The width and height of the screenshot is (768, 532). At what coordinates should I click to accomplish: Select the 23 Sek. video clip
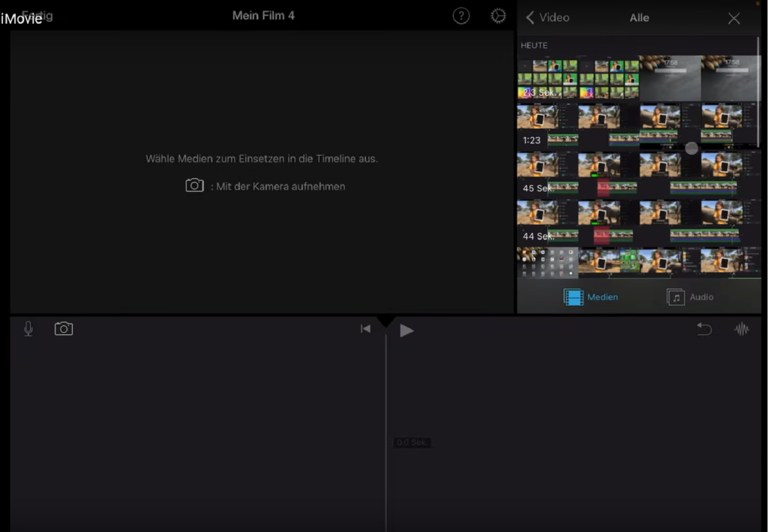pos(577,79)
